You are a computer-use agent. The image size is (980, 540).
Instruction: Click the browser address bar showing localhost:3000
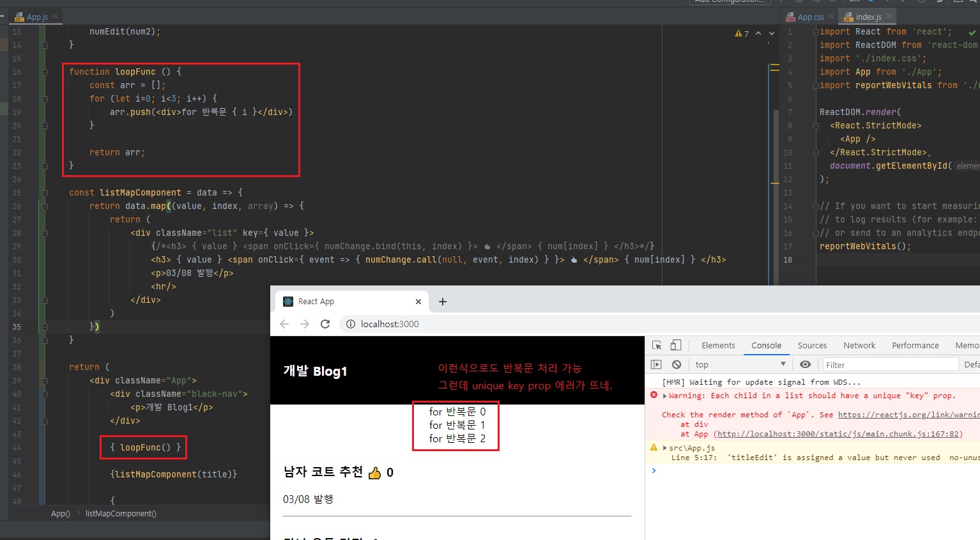click(659, 324)
